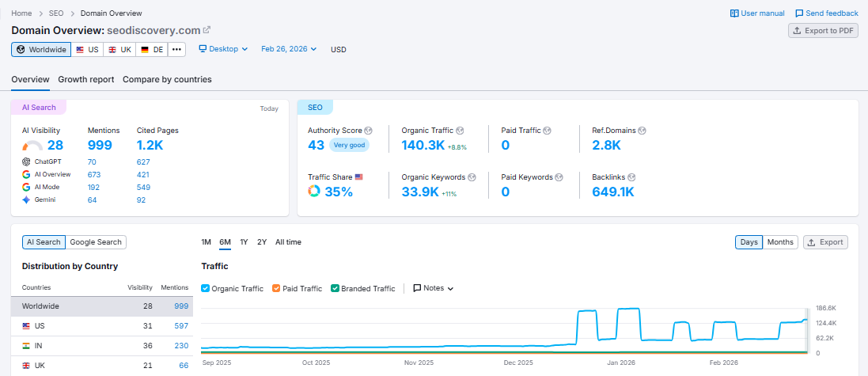This screenshot has width=868, height=376.
Task: Click the ChatGPT logo icon
Action: point(26,161)
